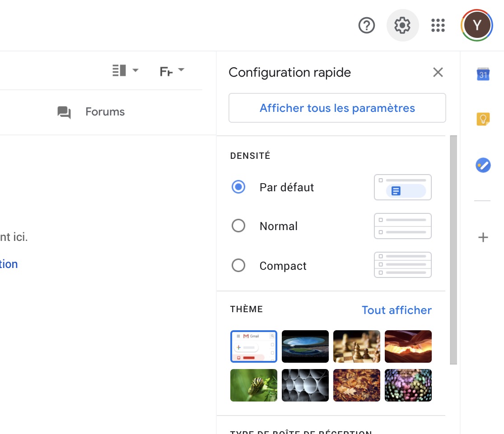Open the Google apps grid
The height and width of the screenshot is (434, 504).
[438, 26]
